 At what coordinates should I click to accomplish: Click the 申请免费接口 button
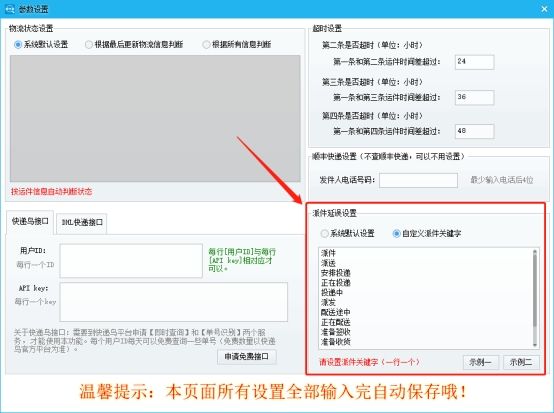[247, 356]
